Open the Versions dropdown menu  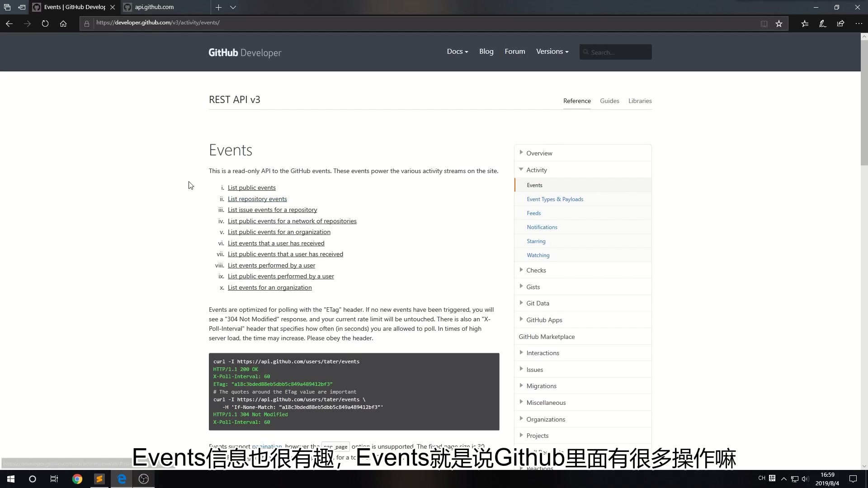tap(552, 52)
